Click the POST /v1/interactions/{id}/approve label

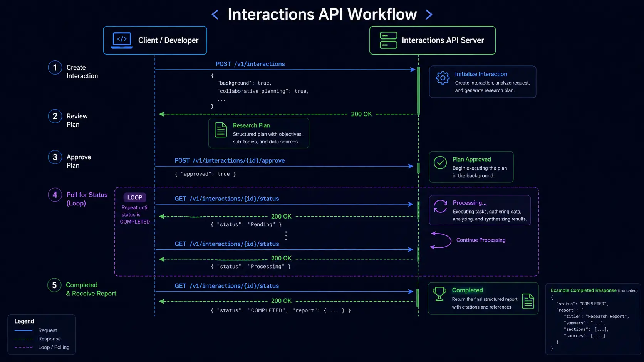(230, 160)
